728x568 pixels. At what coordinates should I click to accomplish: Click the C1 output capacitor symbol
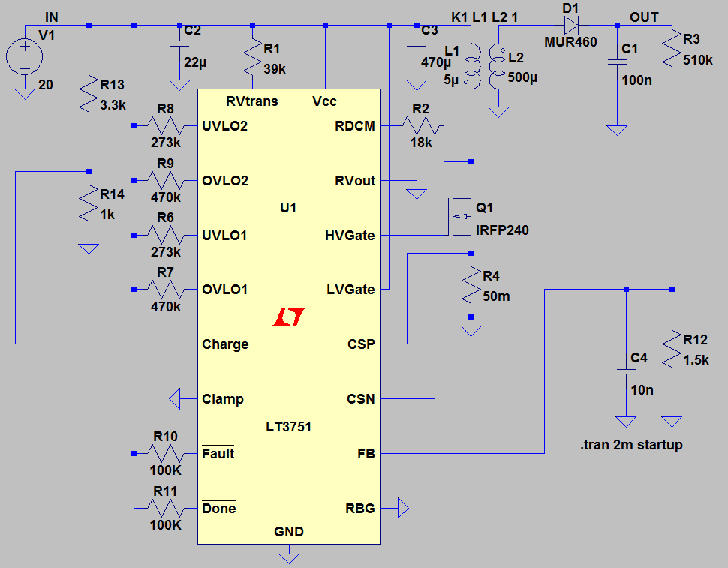[x=617, y=62]
